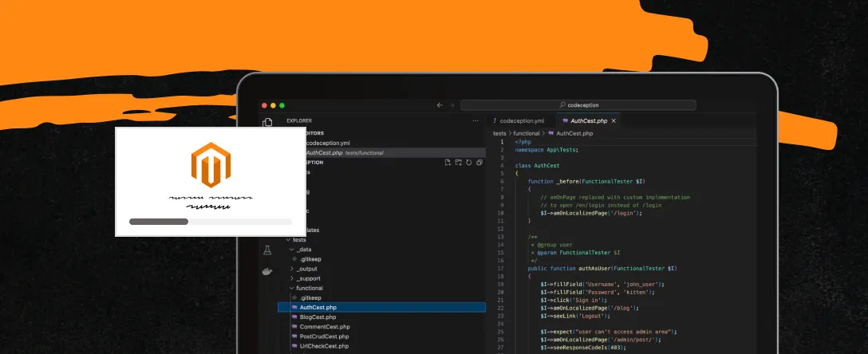This screenshot has width=868, height=354.
Task: Expand the _output folder
Action: click(x=292, y=269)
